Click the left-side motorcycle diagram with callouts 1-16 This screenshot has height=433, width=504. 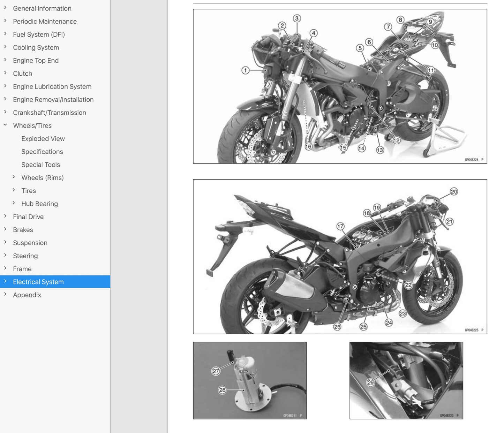tap(340, 86)
